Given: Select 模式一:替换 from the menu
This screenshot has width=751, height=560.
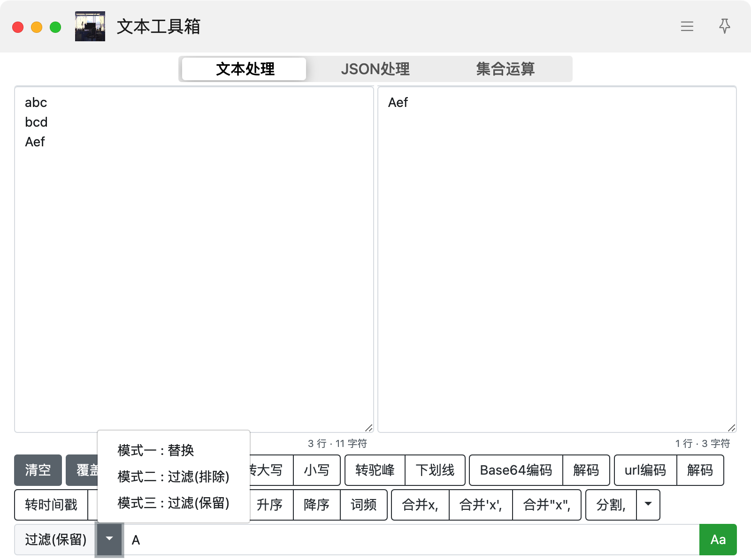Looking at the screenshot, I should [156, 450].
